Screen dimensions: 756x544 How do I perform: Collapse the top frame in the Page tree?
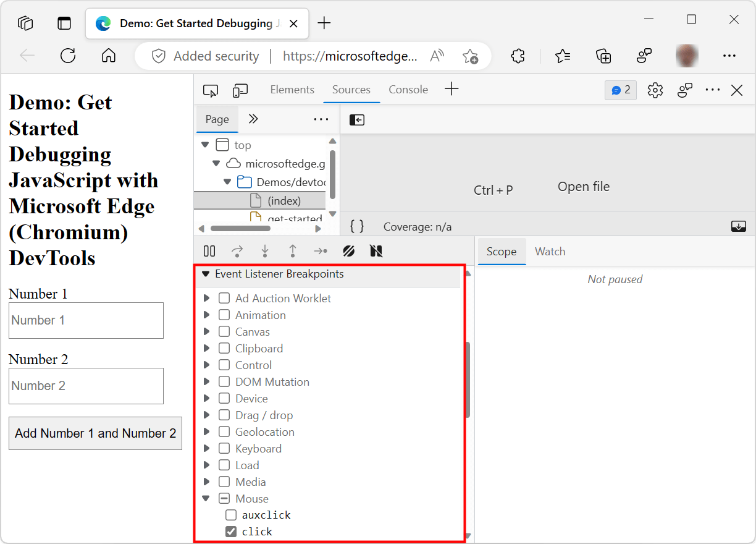point(205,144)
